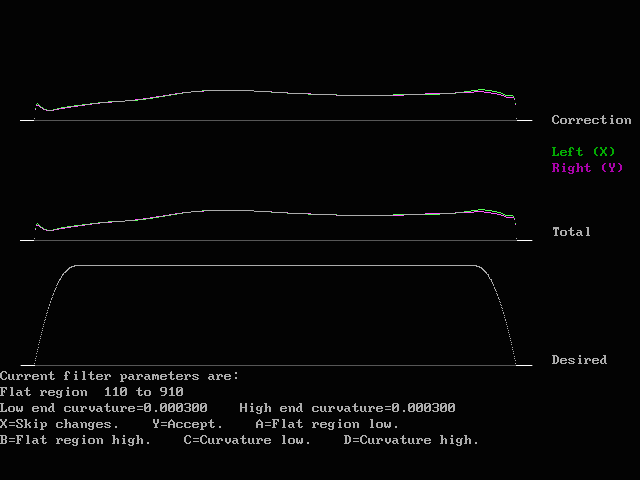Click the High end curvature value 0.000300
The image size is (640, 480).
pos(423,408)
